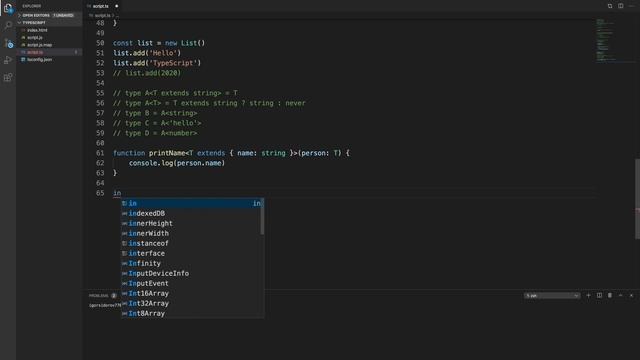This screenshot has width=640, height=360.
Task: Pick InputEvent from the suggestions
Action: click(x=192, y=284)
